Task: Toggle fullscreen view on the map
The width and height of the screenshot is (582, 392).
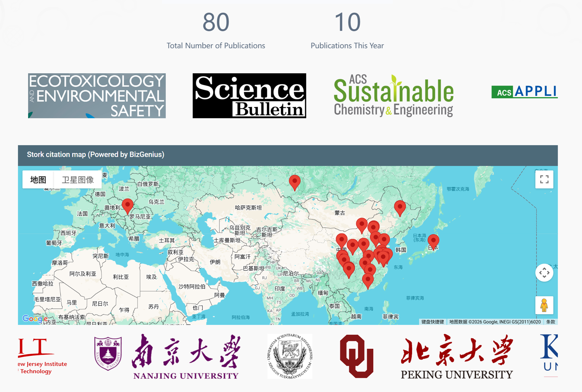Action: point(544,179)
